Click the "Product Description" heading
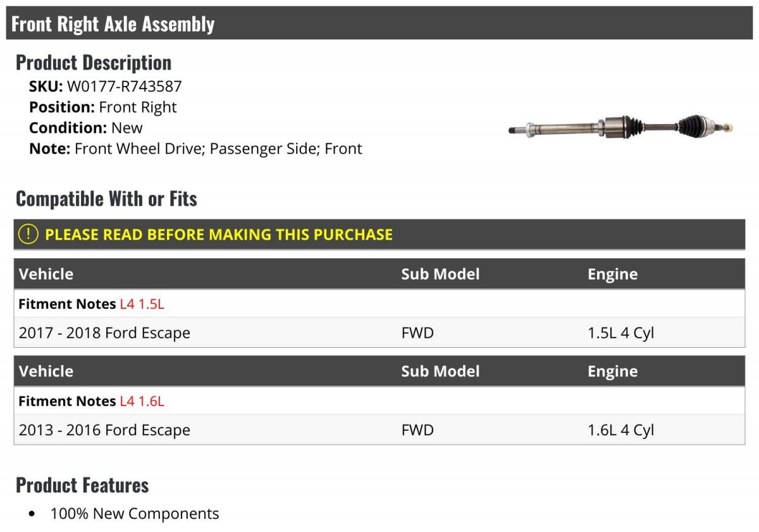This screenshot has height=532, width=759. click(x=94, y=63)
